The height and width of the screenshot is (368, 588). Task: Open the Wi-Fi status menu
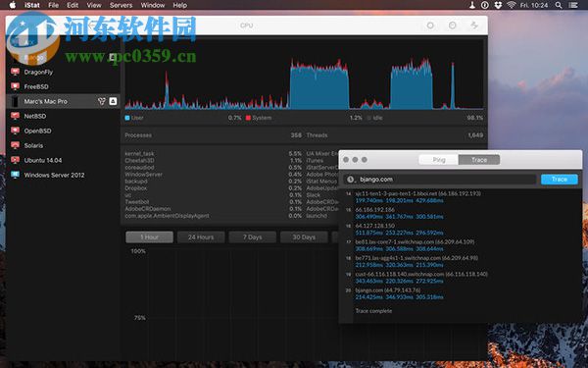512,5
